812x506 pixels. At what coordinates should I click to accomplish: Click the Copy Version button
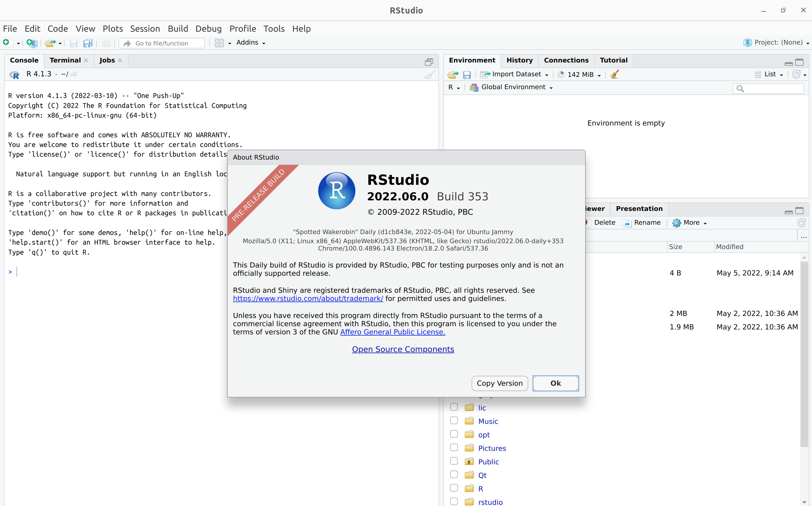[x=499, y=383]
